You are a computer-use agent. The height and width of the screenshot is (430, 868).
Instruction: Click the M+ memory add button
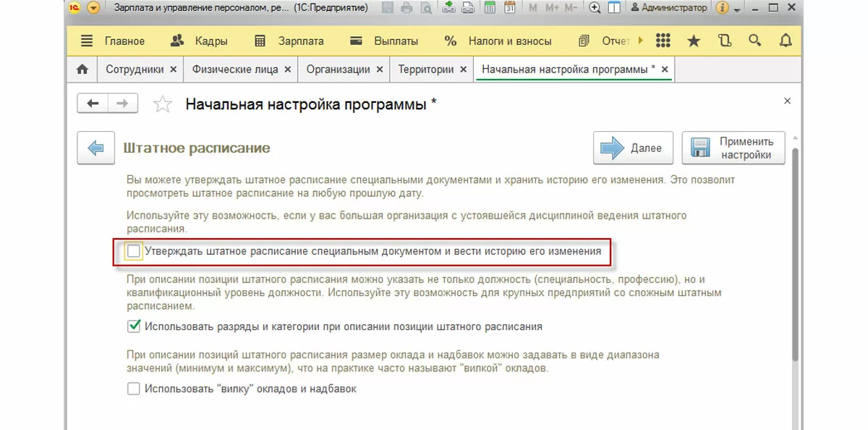552,8
